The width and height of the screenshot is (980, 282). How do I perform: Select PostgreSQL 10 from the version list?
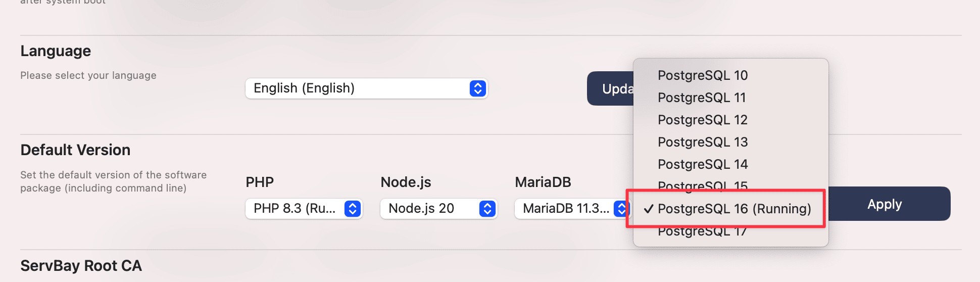pos(730,75)
